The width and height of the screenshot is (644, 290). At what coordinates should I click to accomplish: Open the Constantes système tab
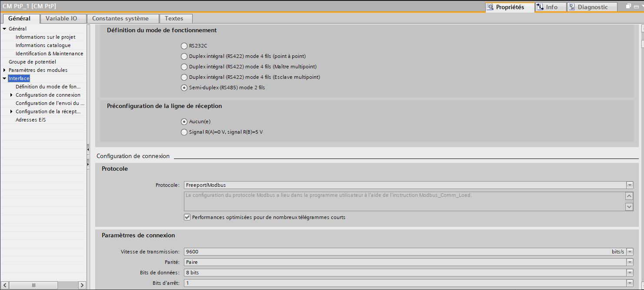(x=120, y=18)
